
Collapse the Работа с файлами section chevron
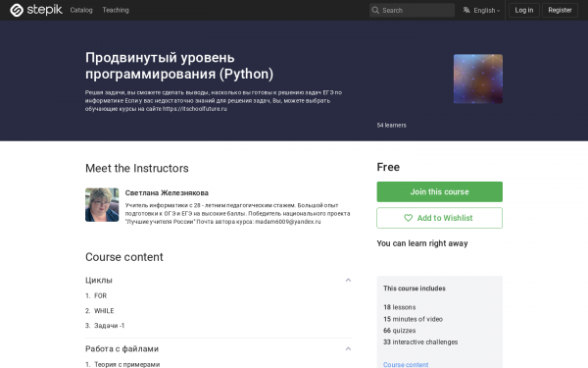click(x=348, y=348)
